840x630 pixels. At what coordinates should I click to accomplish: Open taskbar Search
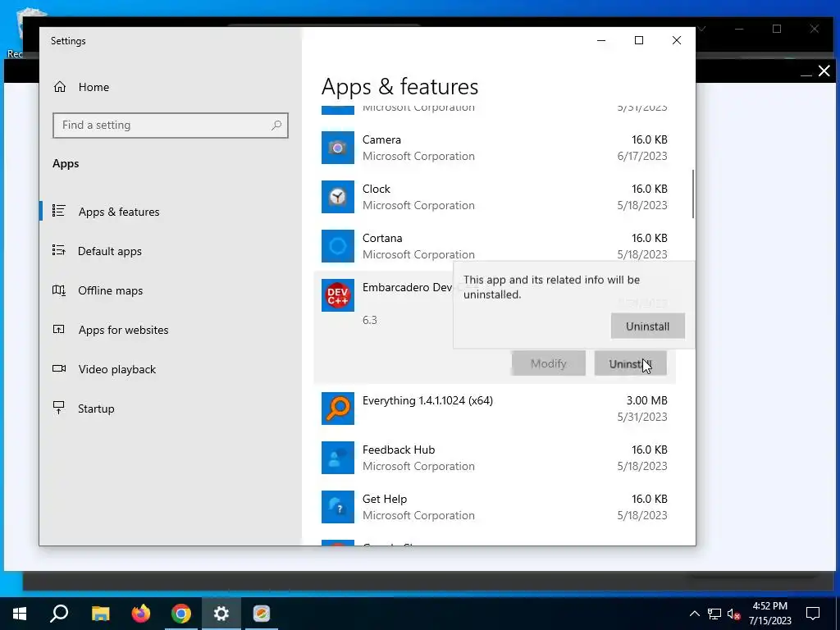(x=59, y=614)
